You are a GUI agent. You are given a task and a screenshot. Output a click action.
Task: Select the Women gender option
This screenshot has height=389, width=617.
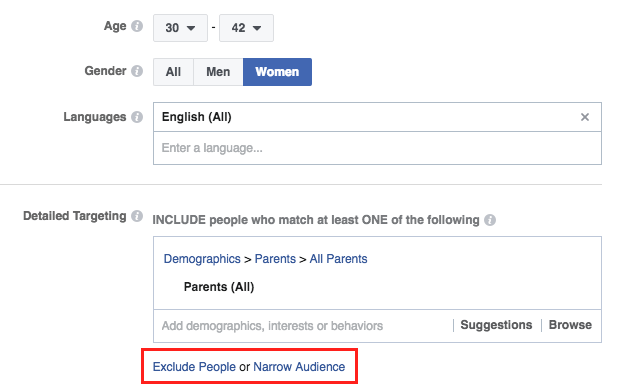pyautogui.click(x=277, y=72)
